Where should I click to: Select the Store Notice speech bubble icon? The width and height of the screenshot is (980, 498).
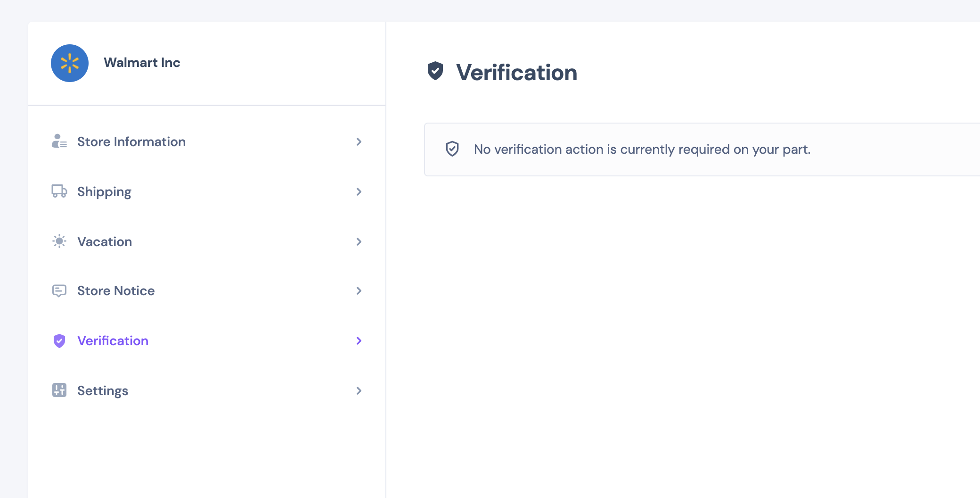tap(59, 291)
